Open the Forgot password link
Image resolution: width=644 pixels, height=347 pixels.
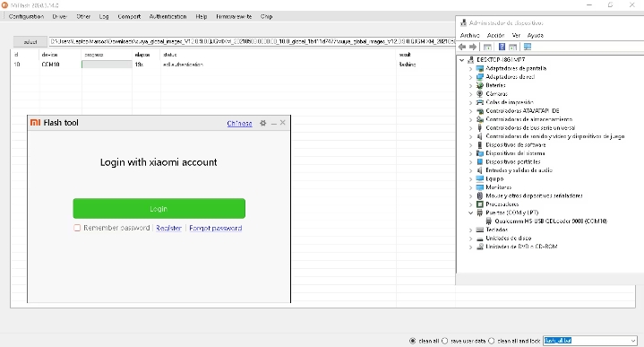[x=215, y=228]
